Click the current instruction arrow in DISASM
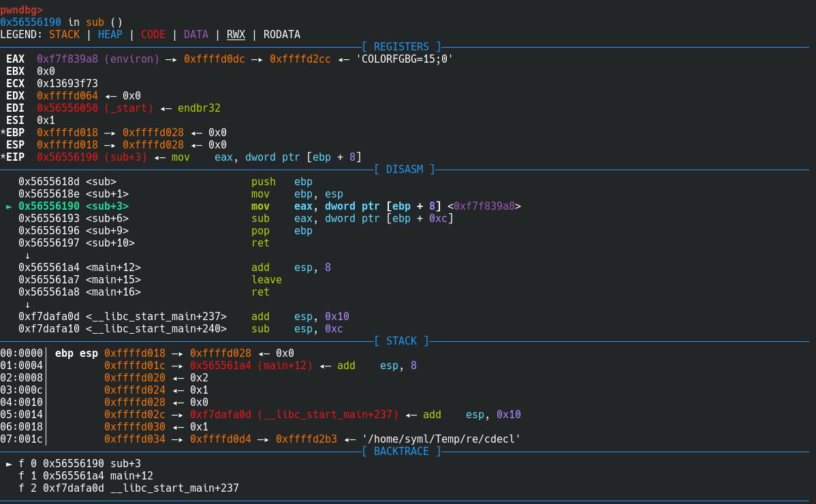Image resolution: width=816 pixels, height=504 pixels. pyautogui.click(x=10, y=206)
